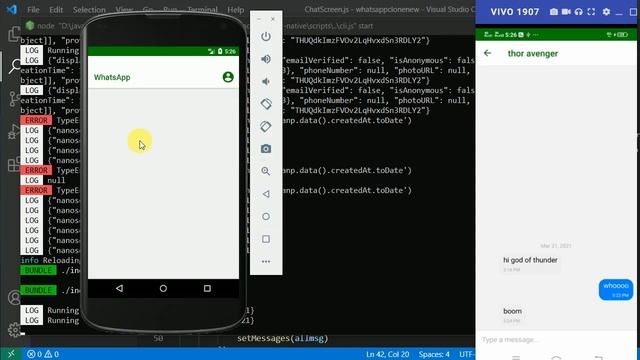
Task: Open the Edit menu
Action: [x=56, y=9]
